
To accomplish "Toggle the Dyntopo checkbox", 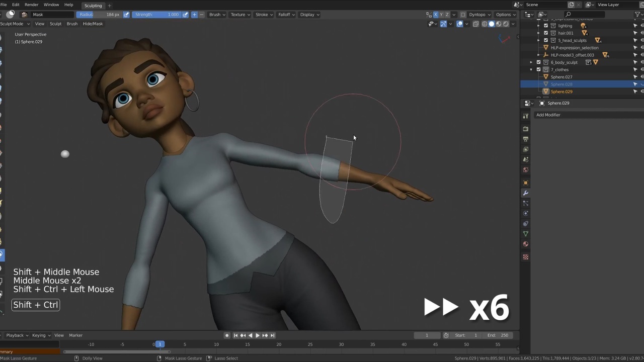I will pyautogui.click(x=463, y=15).
